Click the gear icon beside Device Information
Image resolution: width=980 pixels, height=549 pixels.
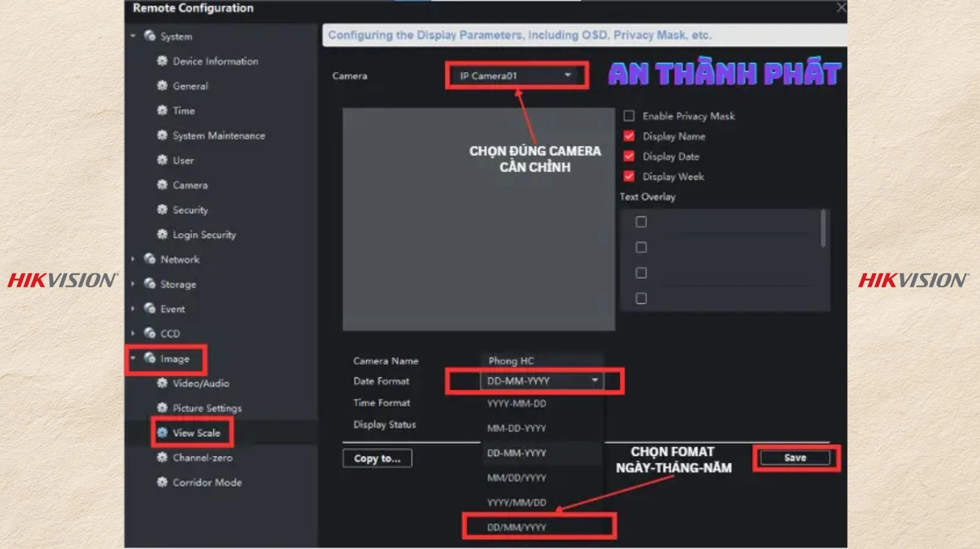(162, 61)
